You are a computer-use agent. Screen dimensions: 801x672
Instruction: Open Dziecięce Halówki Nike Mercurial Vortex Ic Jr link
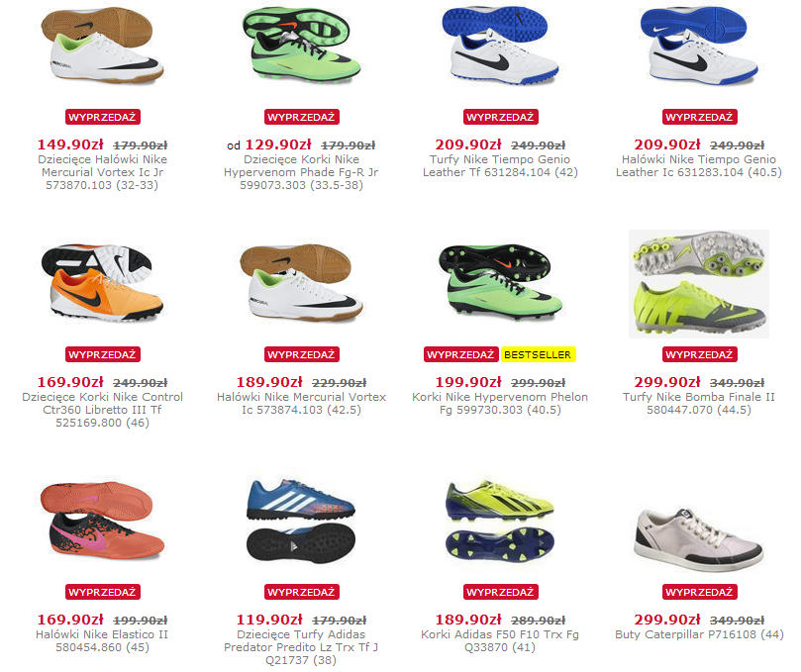coord(102,172)
